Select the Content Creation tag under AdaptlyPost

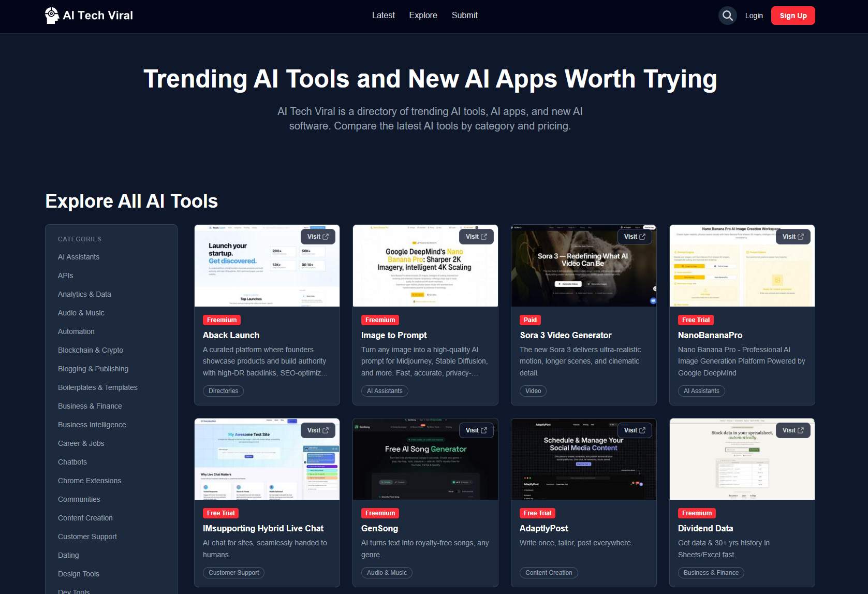[549, 573]
